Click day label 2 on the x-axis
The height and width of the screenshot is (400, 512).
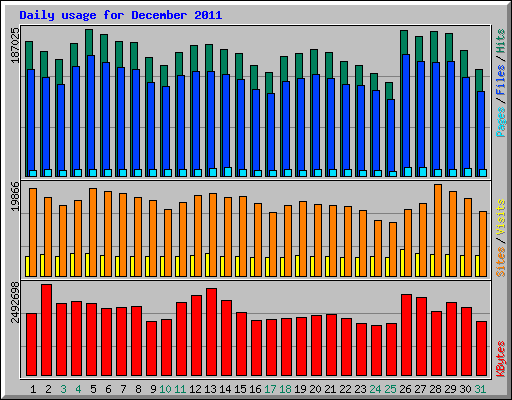coord(48,389)
